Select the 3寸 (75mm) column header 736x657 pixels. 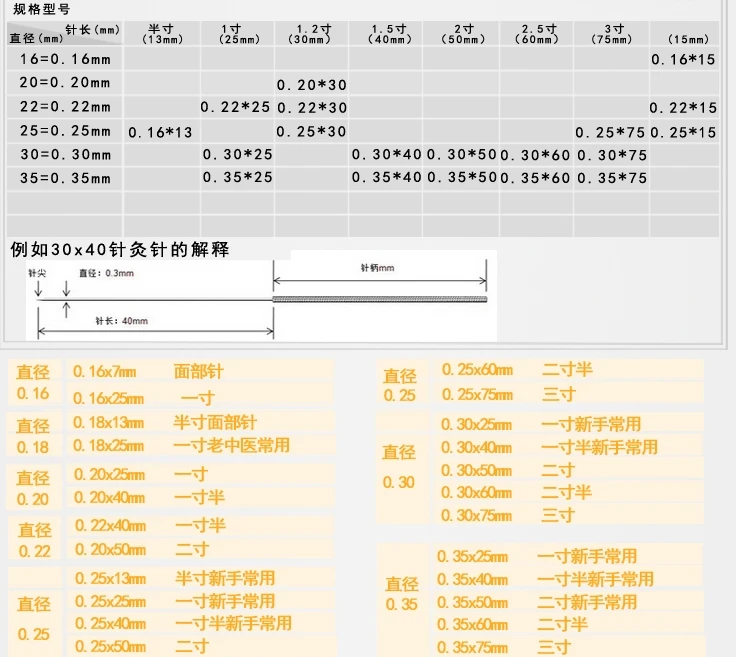612,34
